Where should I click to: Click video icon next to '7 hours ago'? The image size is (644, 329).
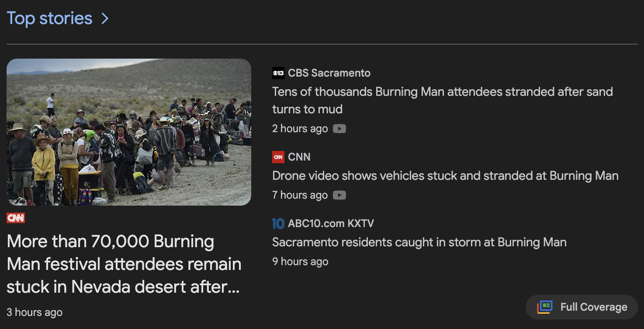[339, 195]
